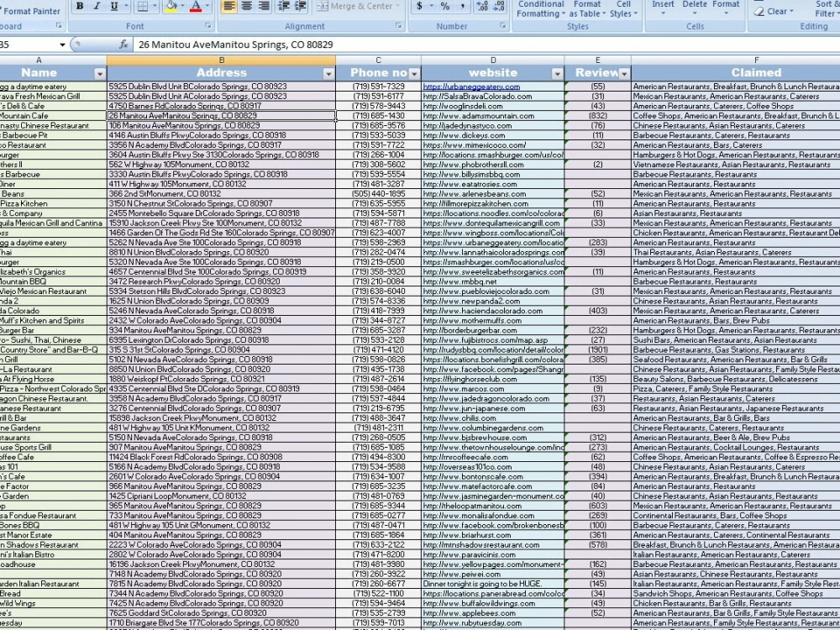The image size is (840, 630).
Task: Click the http://SalsaBravaColorado.com website cell
Action: coord(493,97)
